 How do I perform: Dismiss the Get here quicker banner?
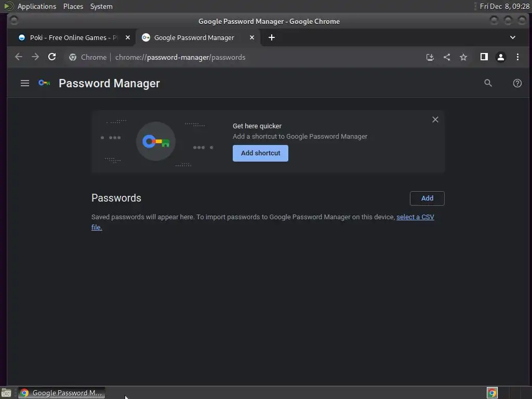[x=435, y=119]
